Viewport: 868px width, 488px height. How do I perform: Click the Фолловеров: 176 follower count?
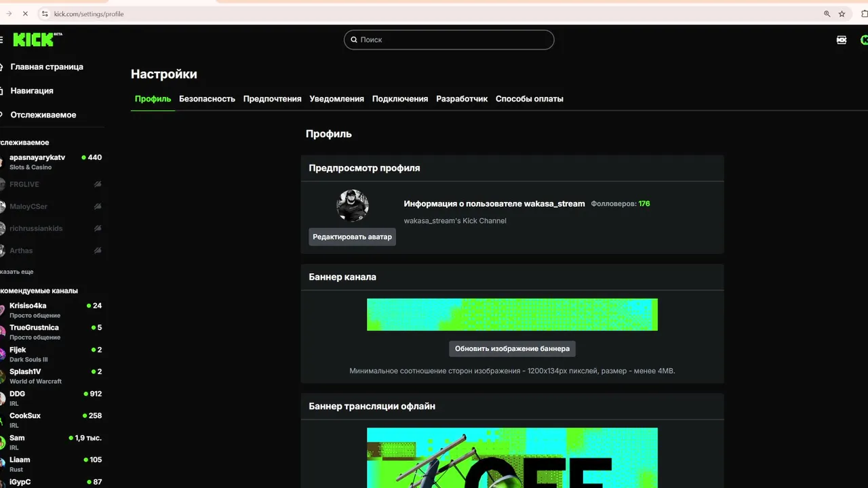620,203
